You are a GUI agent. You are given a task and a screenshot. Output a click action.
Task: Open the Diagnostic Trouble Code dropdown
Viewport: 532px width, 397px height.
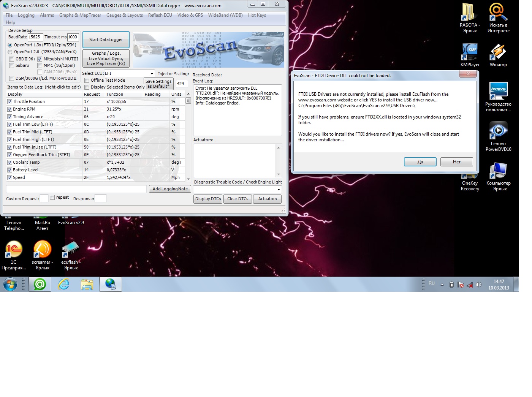click(278, 190)
